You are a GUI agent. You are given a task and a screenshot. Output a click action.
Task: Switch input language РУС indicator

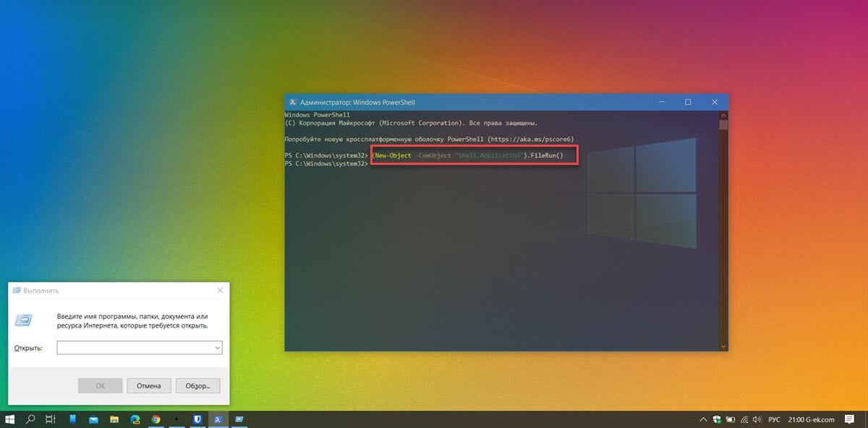click(x=774, y=419)
